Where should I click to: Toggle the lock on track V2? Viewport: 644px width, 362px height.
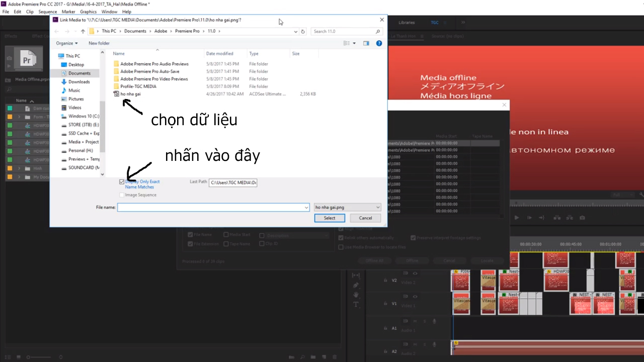(385, 280)
